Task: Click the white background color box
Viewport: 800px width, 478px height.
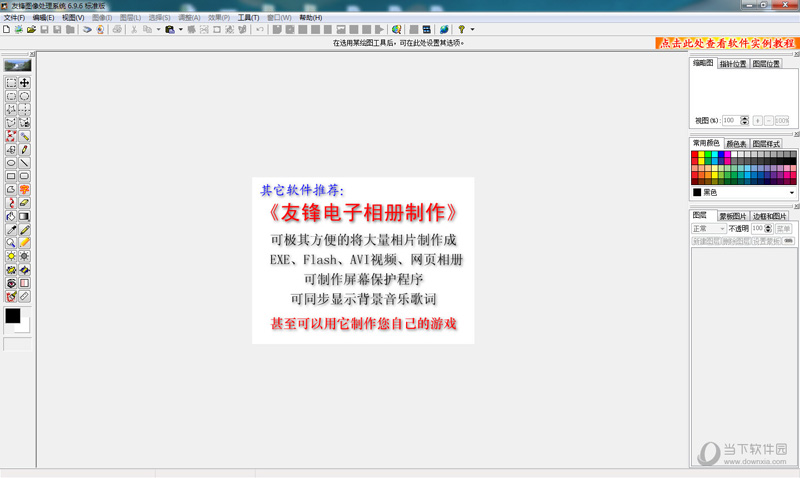Action: pyautogui.click(x=24, y=326)
